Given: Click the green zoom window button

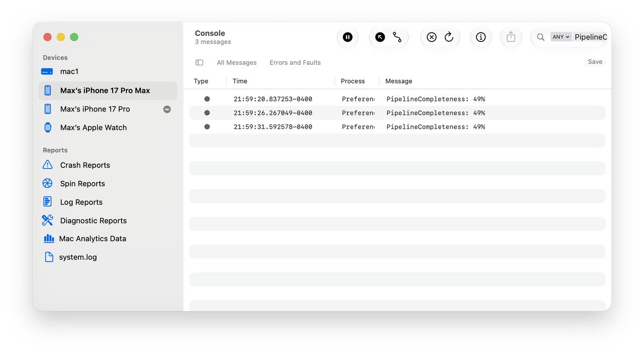Looking at the screenshot, I should (74, 38).
